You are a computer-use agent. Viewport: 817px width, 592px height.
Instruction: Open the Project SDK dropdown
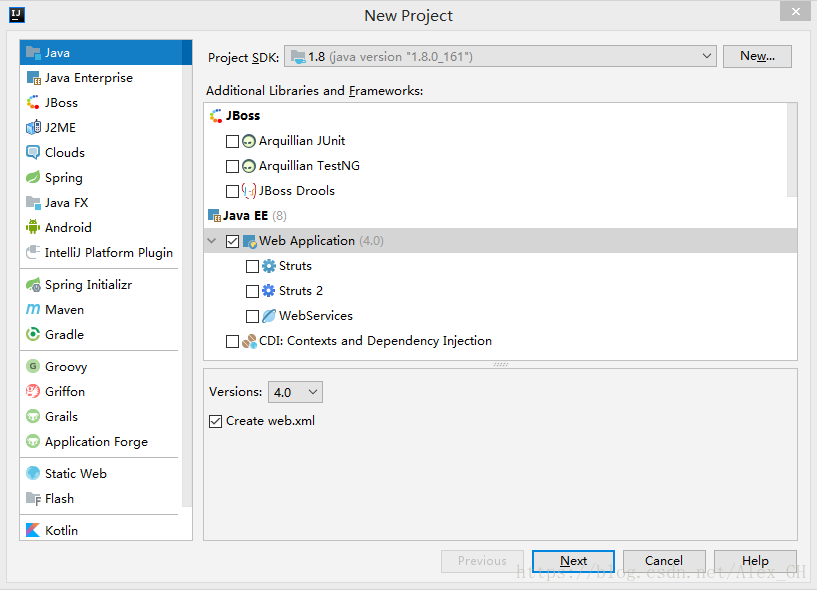click(x=500, y=56)
